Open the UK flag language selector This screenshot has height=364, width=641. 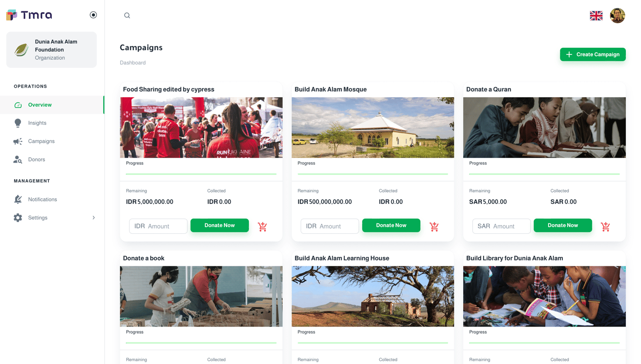point(596,16)
